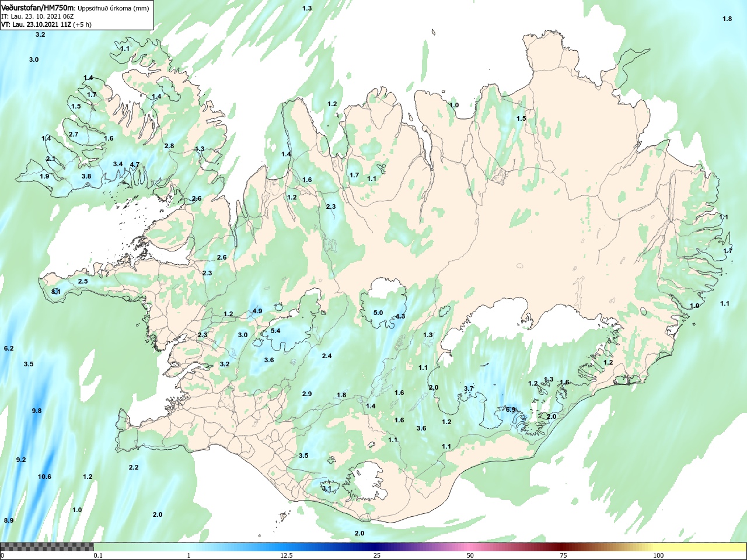Select the 6.9 value near Vatnajökull south
Image resolution: width=747 pixels, height=560 pixels.
coord(511,409)
